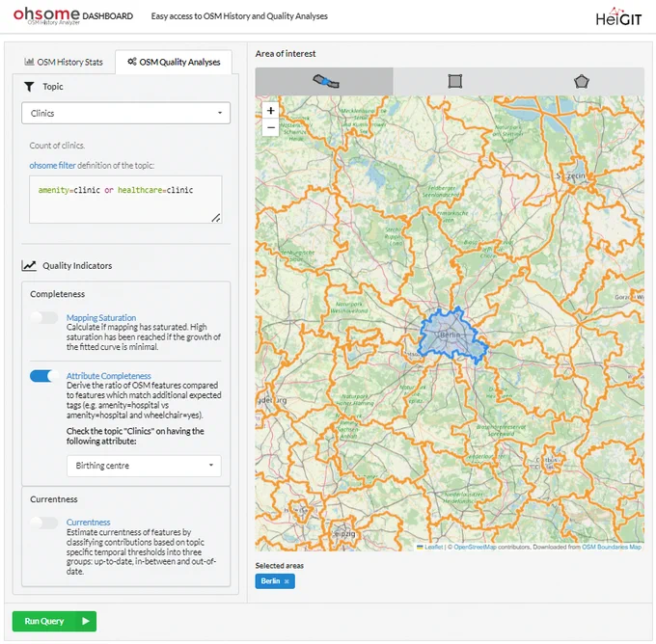
Task: Switch to OSM History Stats tab
Action: click(x=64, y=63)
